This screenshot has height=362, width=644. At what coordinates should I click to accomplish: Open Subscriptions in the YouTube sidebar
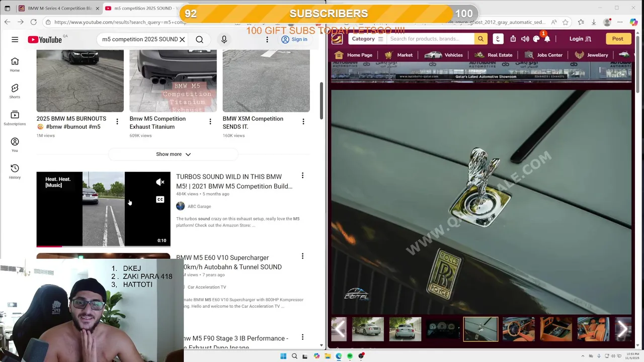coord(15,118)
